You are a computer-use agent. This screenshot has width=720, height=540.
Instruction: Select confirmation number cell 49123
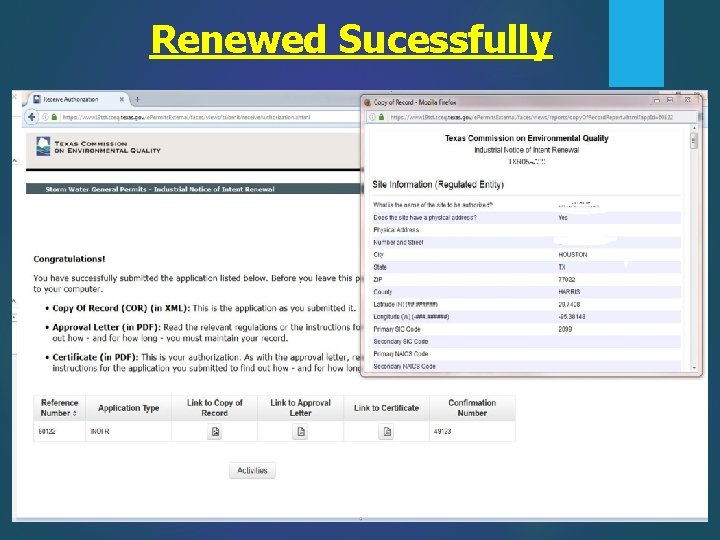click(442, 432)
